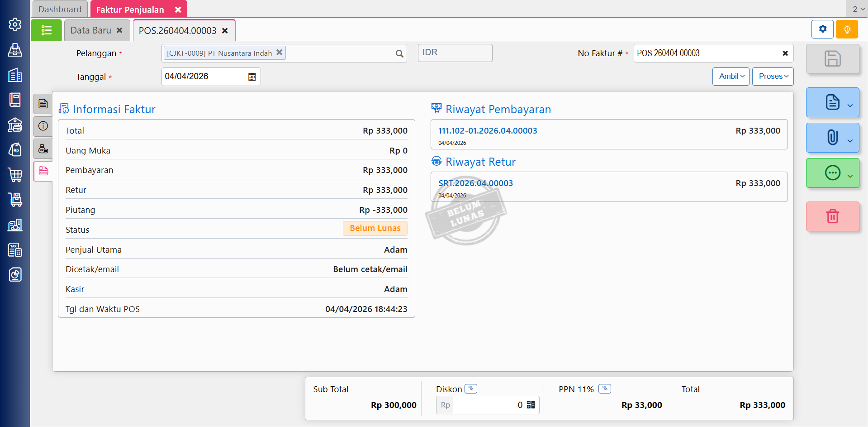Switch to the Dashboard tab
The height and width of the screenshot is (427, 868).
click(60, 10)
